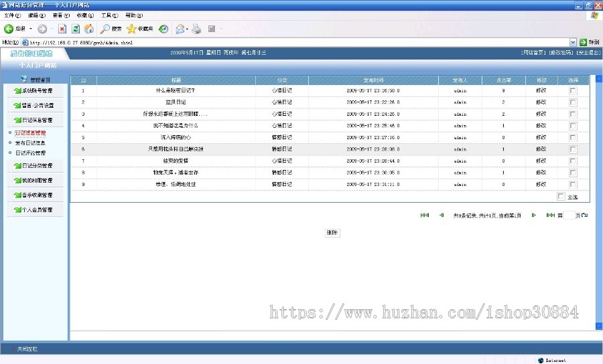Go to previous page pagination arrow
The image size is (603, 364).
(x=442, y=215)
